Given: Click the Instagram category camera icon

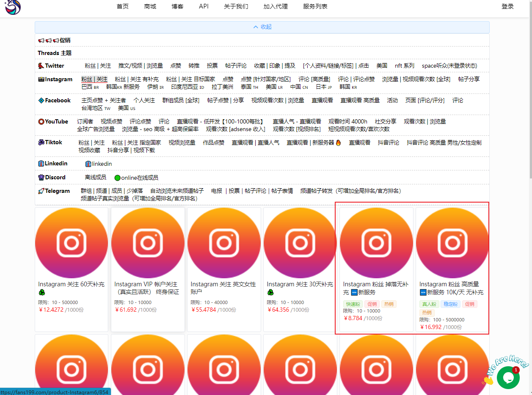Looking at the screenshot, I should tap(41, 80).
